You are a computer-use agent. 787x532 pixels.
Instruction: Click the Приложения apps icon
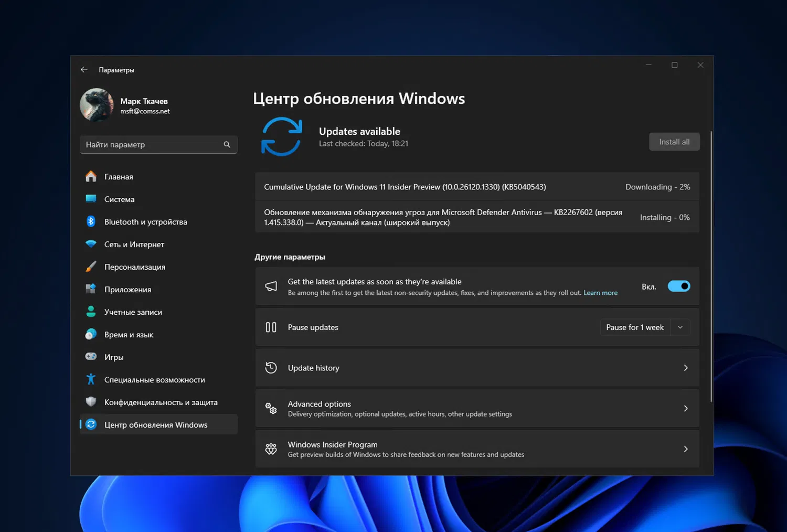pyautogui.click(x=91, y=289)
